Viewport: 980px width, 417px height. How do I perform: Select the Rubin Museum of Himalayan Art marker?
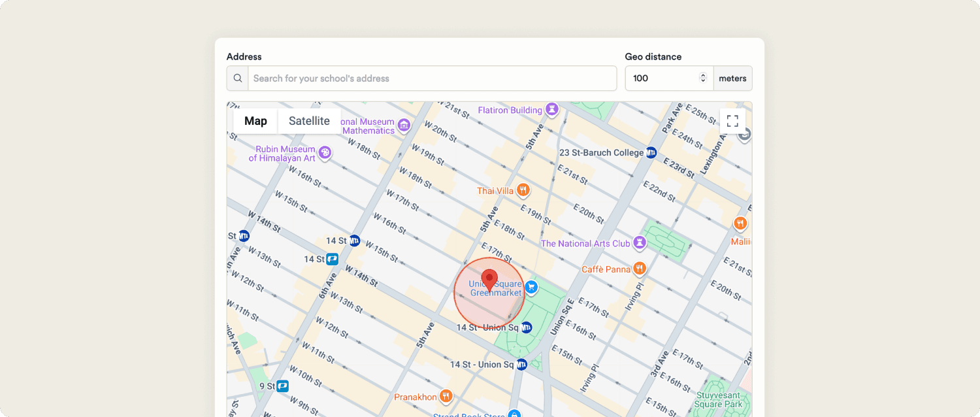(x=325, y=153)
